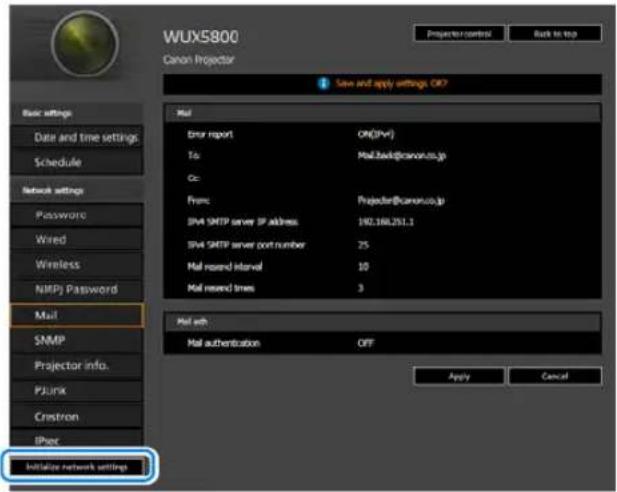Open the SNMP settings page
Image resolution: width=617 pixels, height=492 pixels.
(77, 340)
